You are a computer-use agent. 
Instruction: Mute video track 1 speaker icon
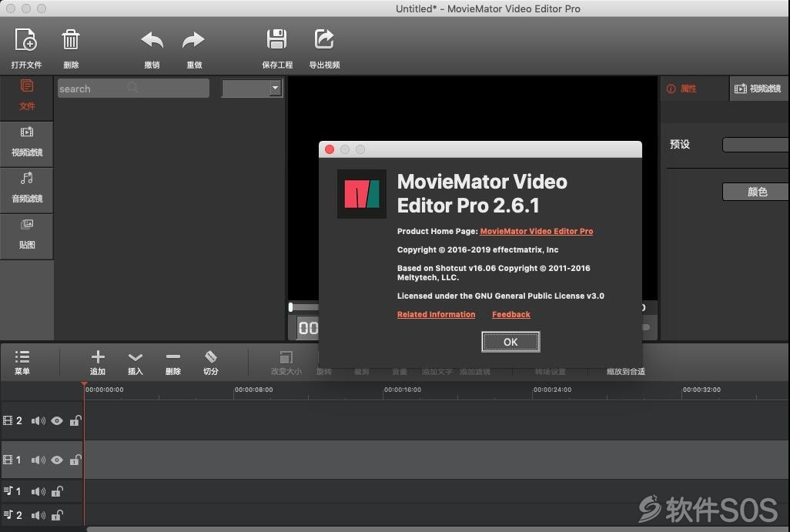(x=38, y=460)
